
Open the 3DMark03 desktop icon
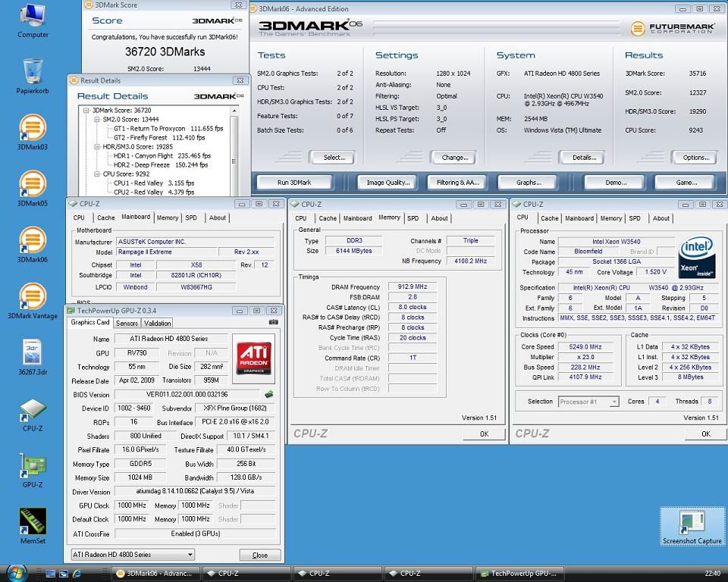click(32, 127)
